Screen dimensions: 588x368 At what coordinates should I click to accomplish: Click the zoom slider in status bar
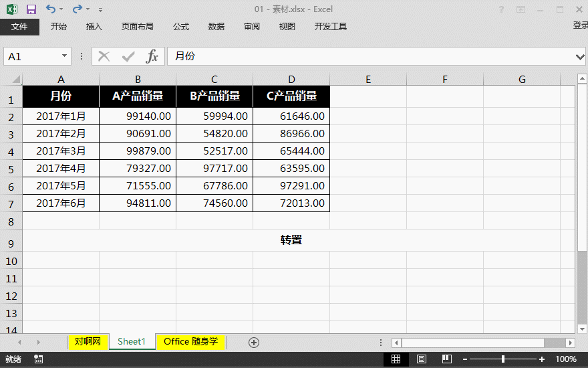click(x=502, y=359)
